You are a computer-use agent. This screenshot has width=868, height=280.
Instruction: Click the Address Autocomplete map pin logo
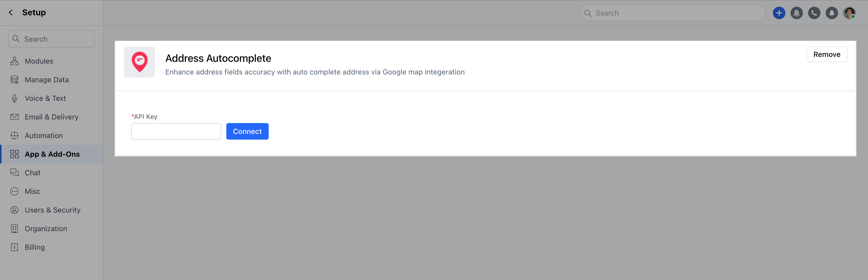point(139,62)
